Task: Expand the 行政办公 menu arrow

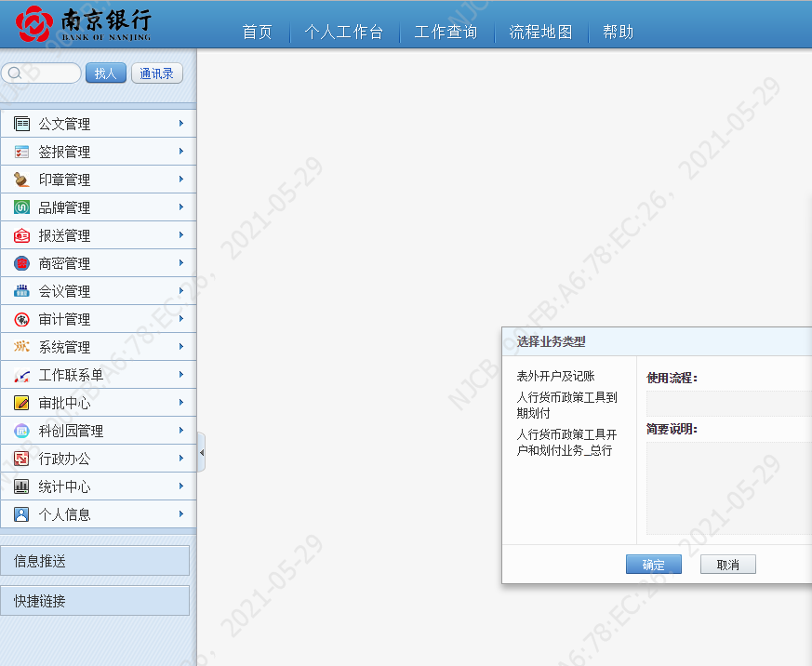Action: coord(181,458)
